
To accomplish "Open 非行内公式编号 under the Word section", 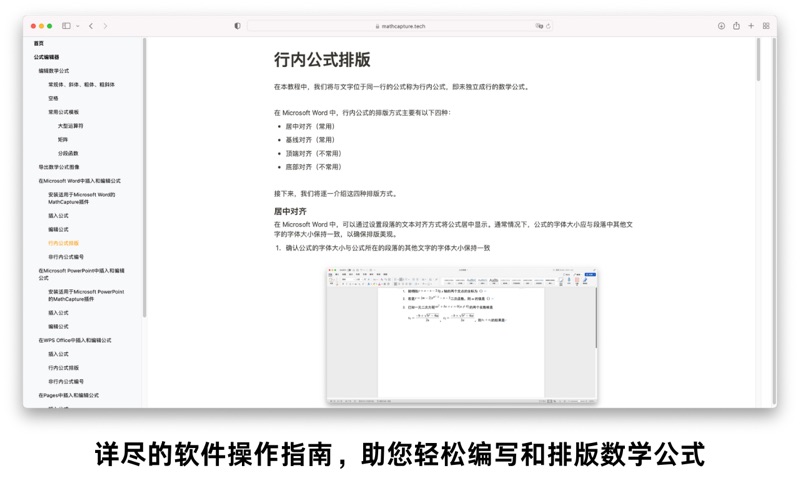I will (x=66, y=257).
